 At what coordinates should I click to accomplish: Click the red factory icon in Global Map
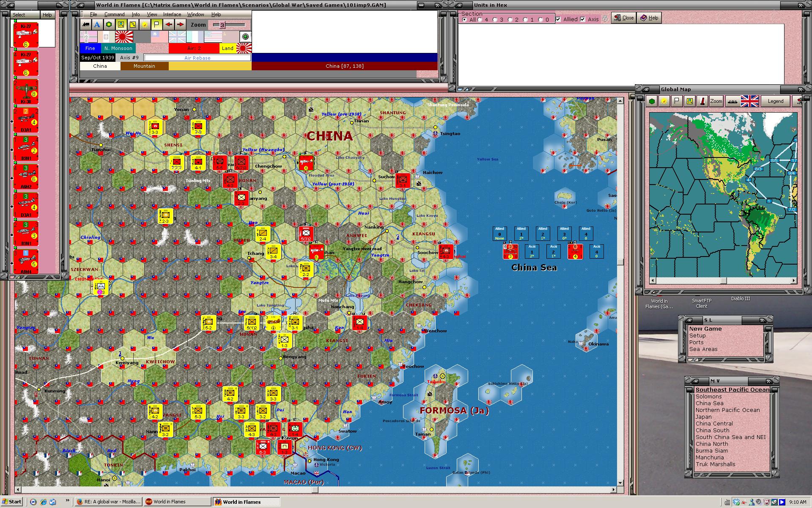[x=702, y=101]
